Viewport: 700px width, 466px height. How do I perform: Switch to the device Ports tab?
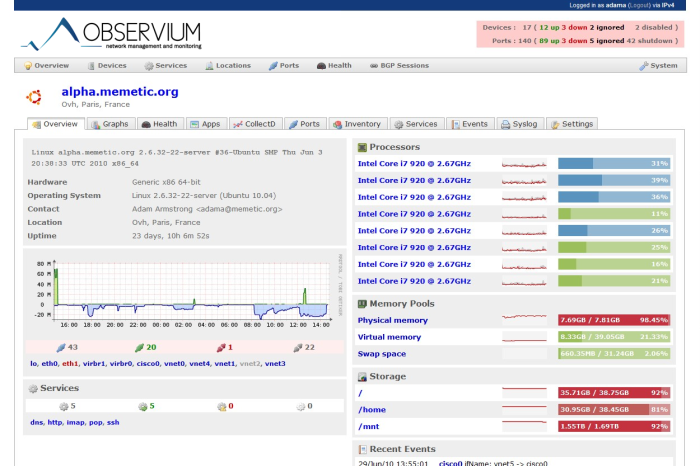pyautogui.click(x=305, y=124)
